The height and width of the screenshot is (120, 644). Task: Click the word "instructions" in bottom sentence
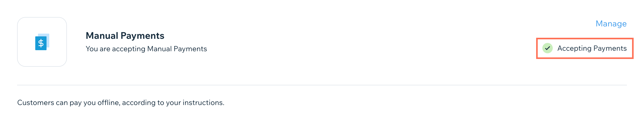click(x=204, y=103)
